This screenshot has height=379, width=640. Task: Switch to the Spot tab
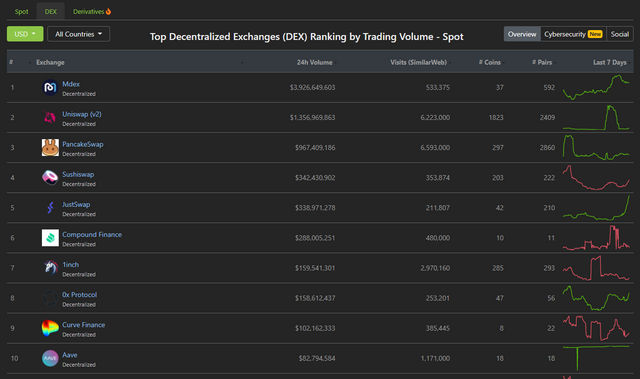pos(21,11)
